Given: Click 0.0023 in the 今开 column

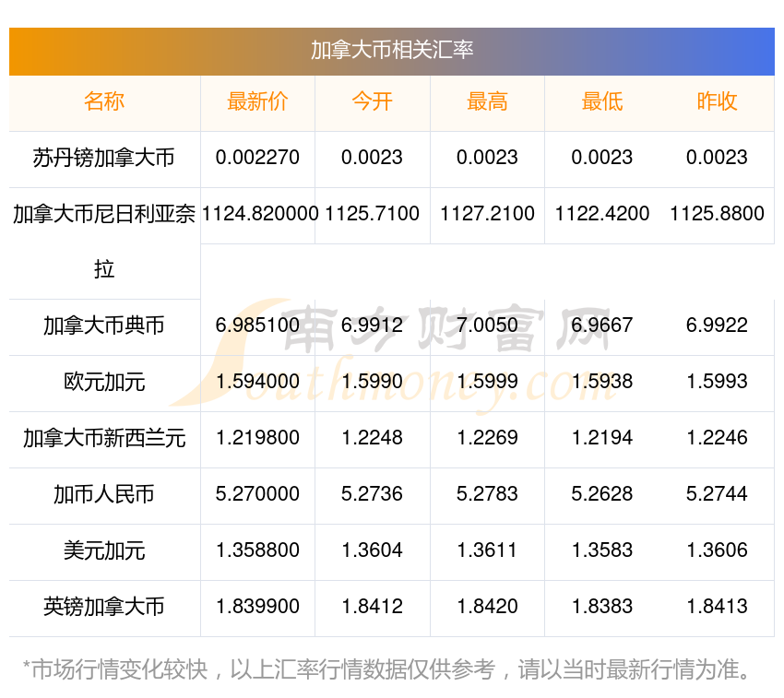Looking at the screenshot, I should click(372, 158).
